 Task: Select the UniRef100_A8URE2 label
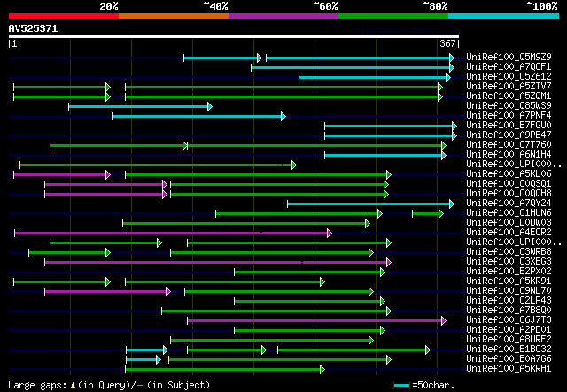coord(509,340)
